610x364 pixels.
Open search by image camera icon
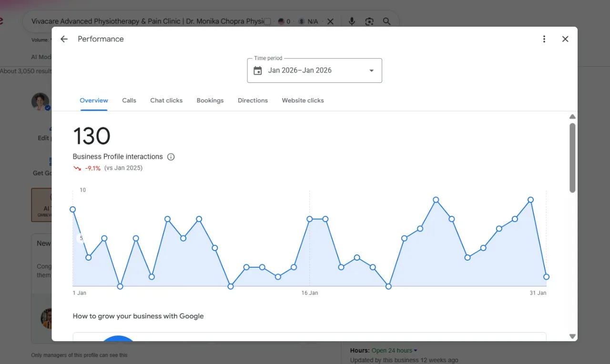click(369, 21)
